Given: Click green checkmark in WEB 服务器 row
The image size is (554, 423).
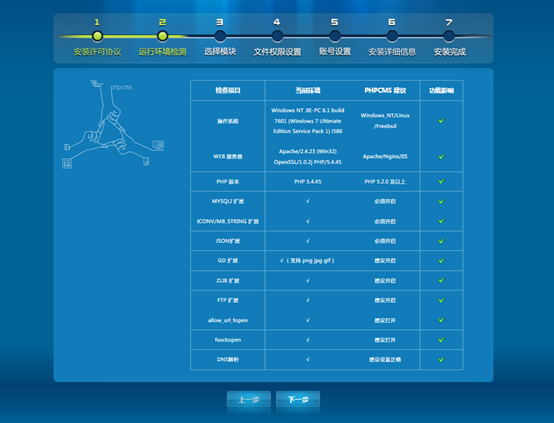Looking at the screenshot, I should tap(441, 156).
